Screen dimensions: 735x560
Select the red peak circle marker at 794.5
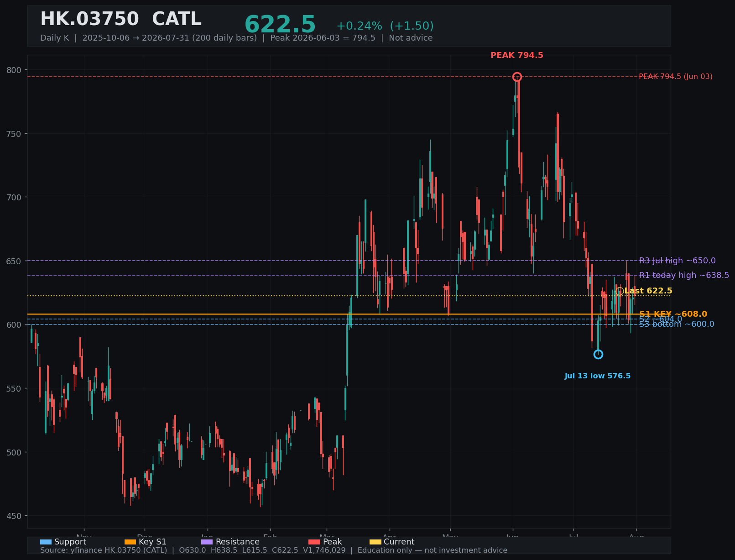point(517,77)
